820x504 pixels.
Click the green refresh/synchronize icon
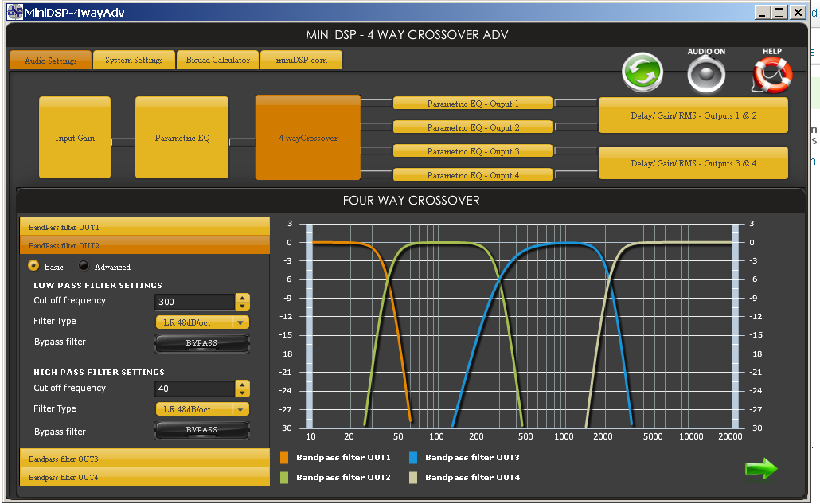coord(642,72)
